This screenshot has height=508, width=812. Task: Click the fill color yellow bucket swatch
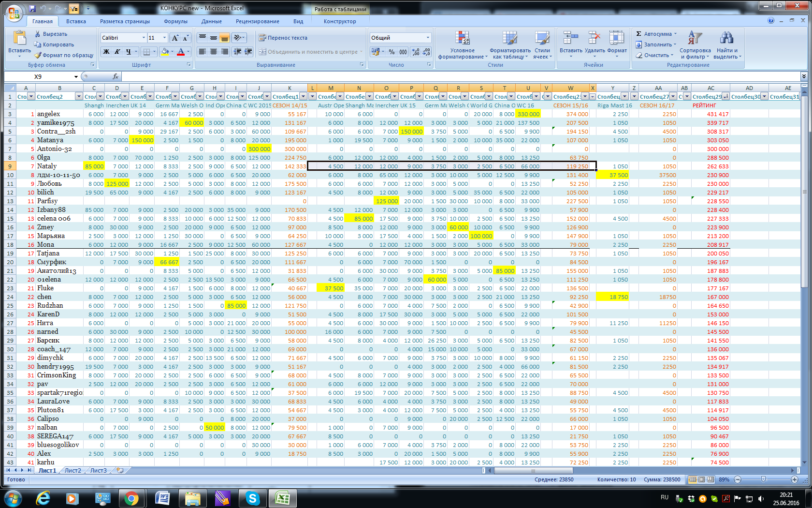point(165,52)
